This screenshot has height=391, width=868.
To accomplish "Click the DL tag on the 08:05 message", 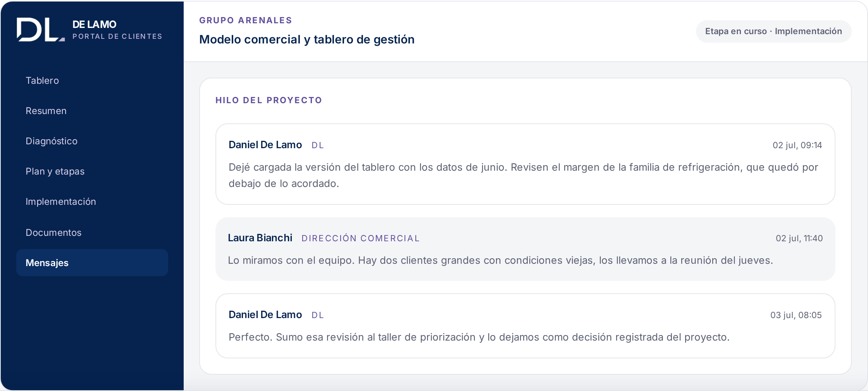I will [317, 315].
